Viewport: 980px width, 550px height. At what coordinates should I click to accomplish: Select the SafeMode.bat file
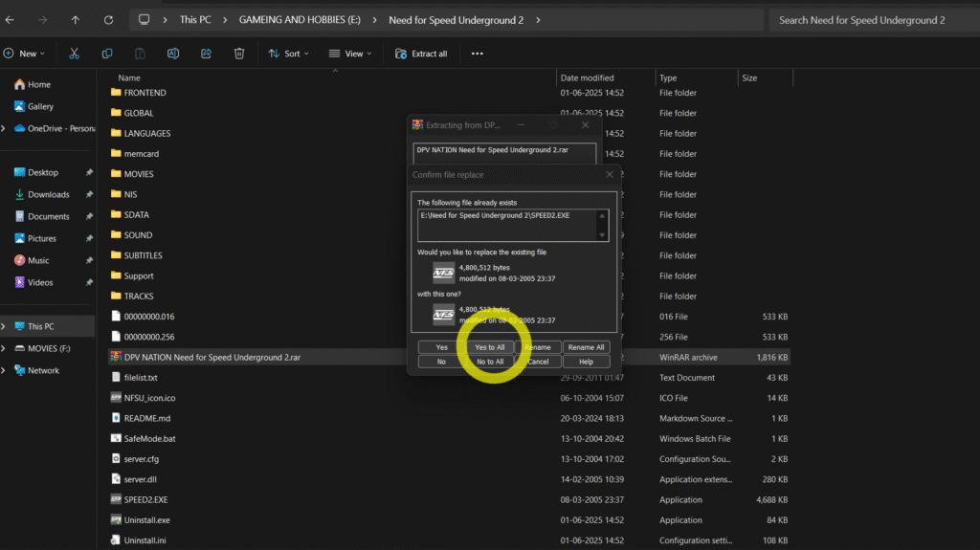[x=144, y=439]
